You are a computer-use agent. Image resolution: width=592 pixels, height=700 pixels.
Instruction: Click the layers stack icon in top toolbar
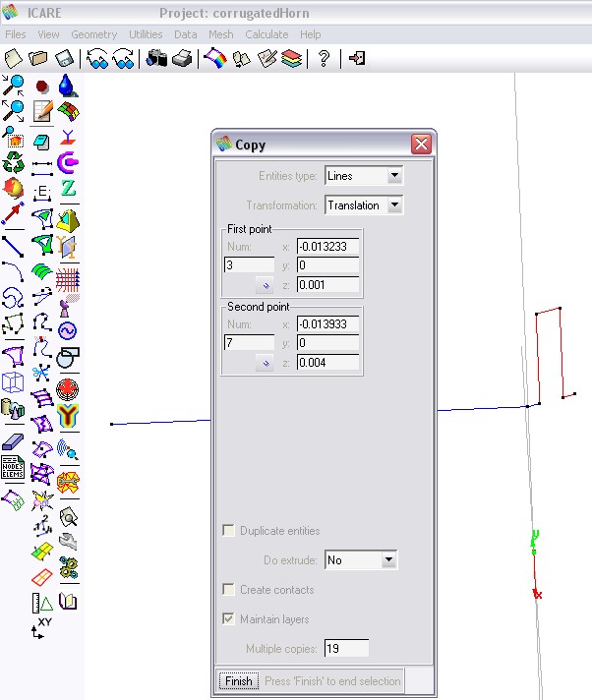coord(291,58)
